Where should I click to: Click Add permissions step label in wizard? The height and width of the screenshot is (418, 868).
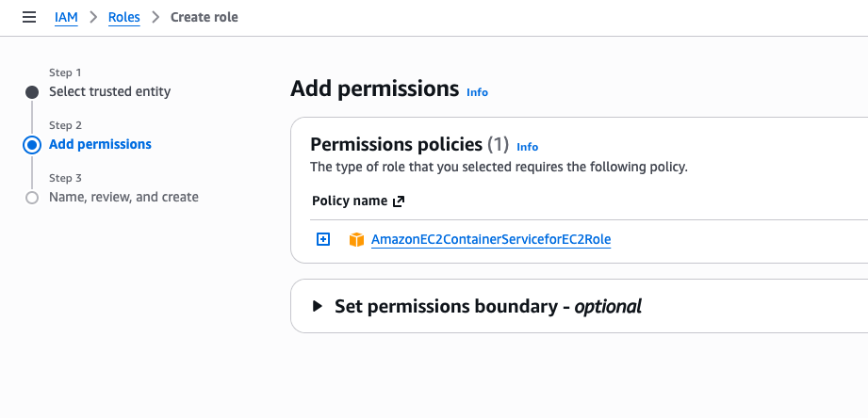[x=100, y=145]
